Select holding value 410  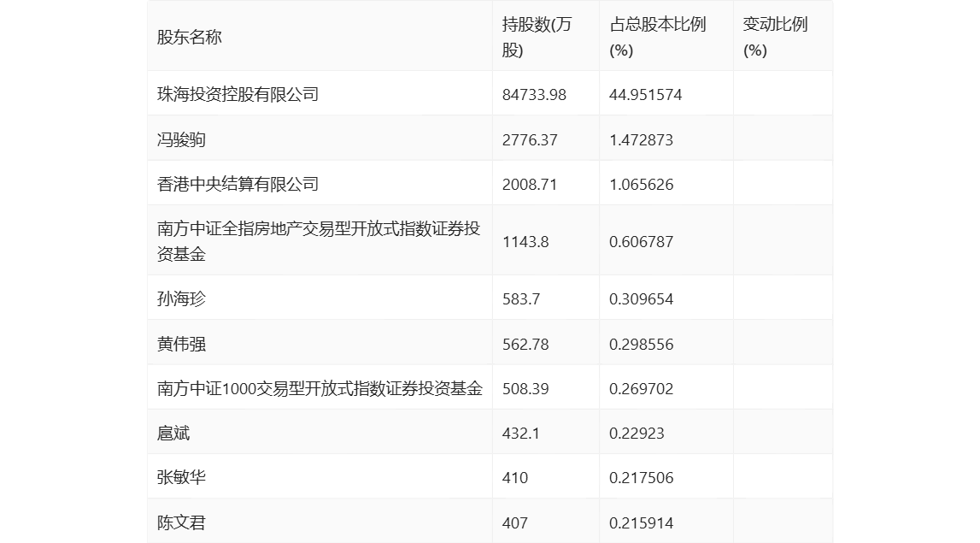[515, 478]
